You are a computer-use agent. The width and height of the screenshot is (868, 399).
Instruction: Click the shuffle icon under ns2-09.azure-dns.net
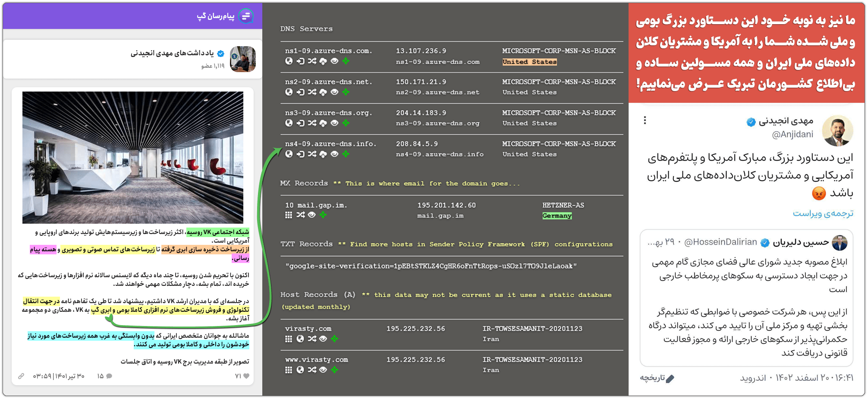tap(312, 92)
